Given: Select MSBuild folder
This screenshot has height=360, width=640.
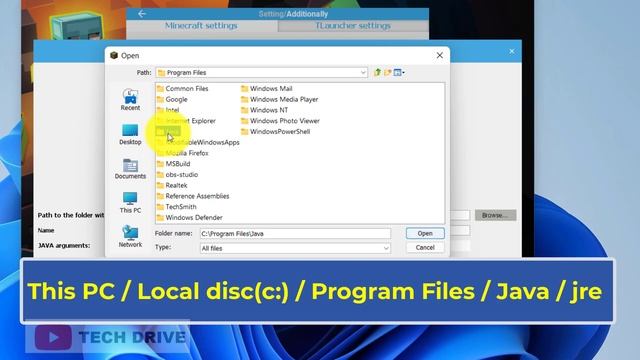Looking at the screenshot, I should tap(173, 164).
